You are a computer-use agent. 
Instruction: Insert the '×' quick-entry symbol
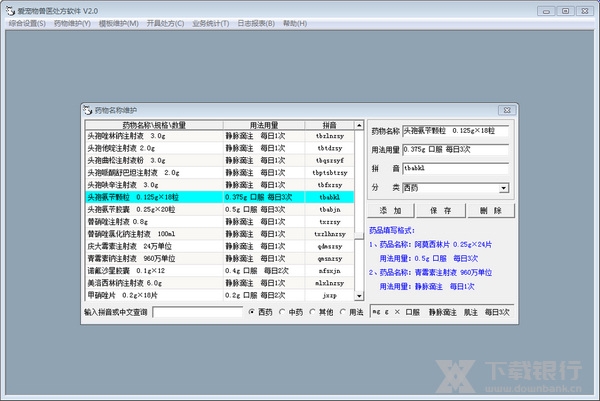point(397,312)
